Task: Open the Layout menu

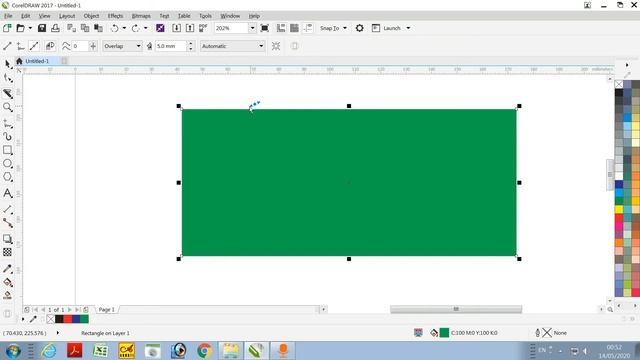Action: (67, 16)
